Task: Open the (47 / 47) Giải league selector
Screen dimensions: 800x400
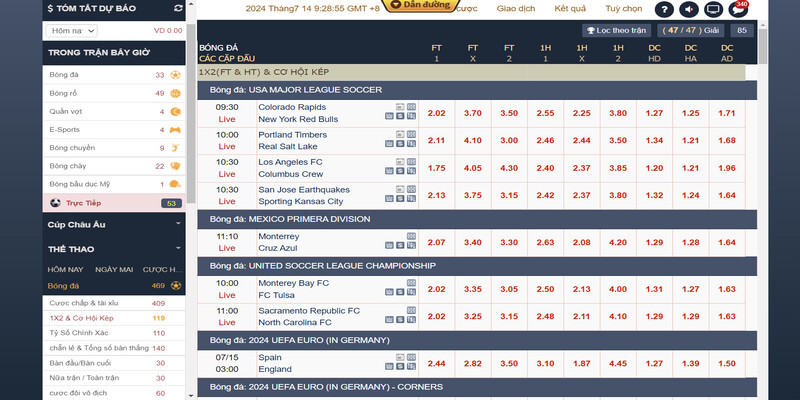Action: (x=690, y=31)
